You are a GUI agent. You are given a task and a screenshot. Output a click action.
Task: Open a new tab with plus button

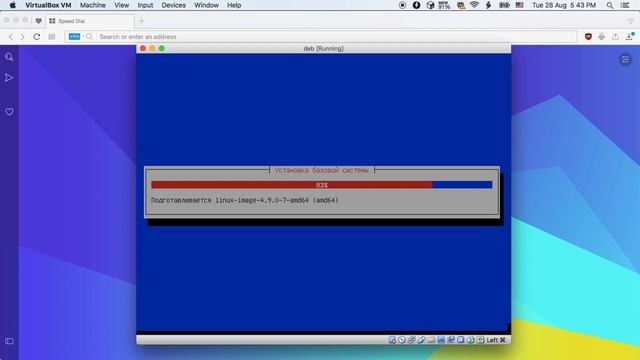(142, 21)
